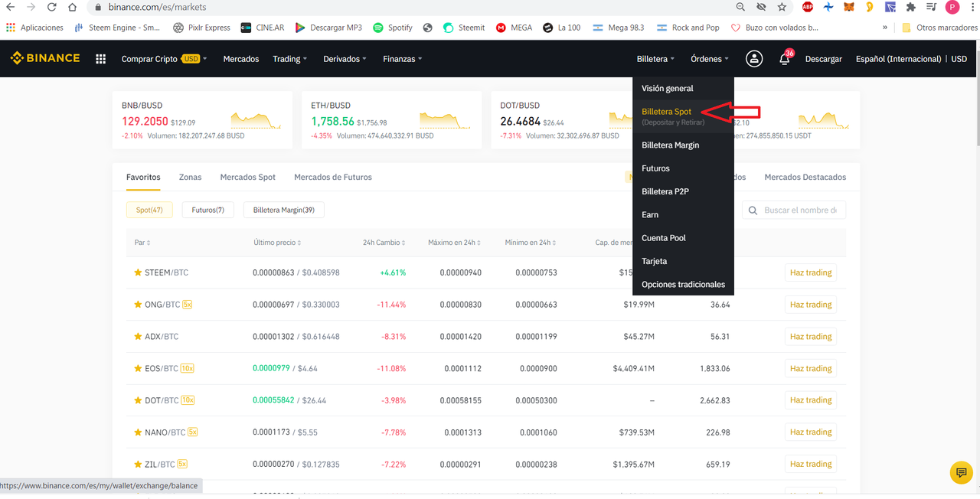Expand the Derivados dropdown

point(345,59)
